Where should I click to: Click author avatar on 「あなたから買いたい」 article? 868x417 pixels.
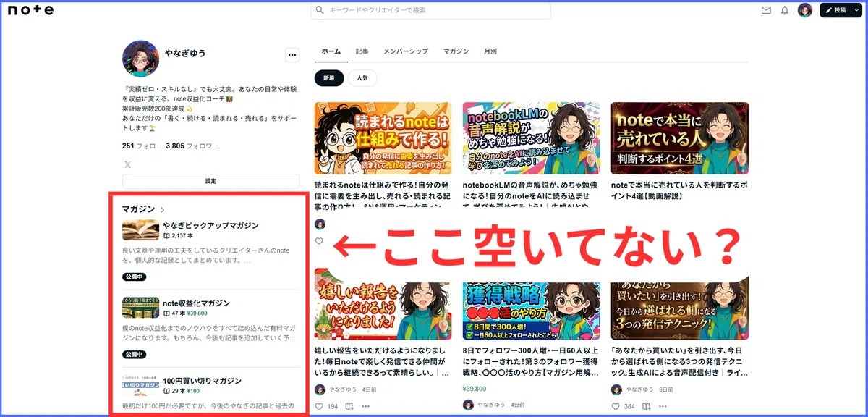[x=616, y=389]
